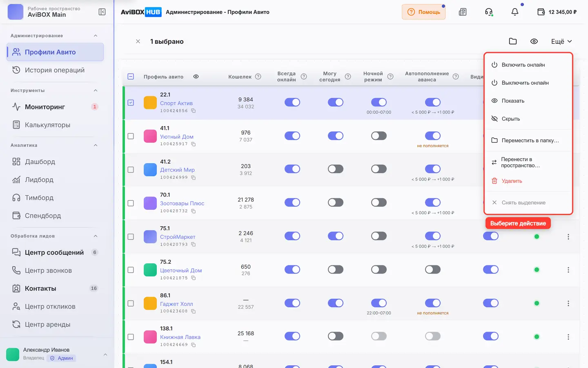Show the Ночной режим column help icon
588x368 pixels.
point(390,76)
